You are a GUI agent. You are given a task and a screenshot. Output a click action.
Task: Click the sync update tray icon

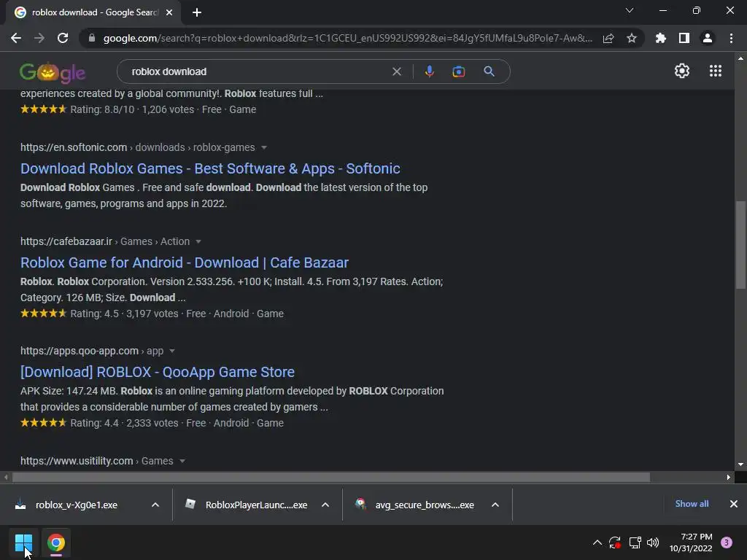[614, 542]
